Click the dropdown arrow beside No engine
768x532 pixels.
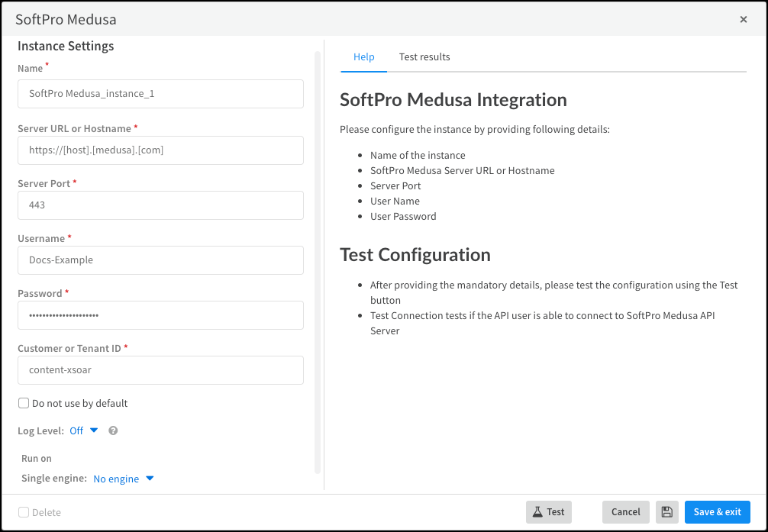point(150,479)
